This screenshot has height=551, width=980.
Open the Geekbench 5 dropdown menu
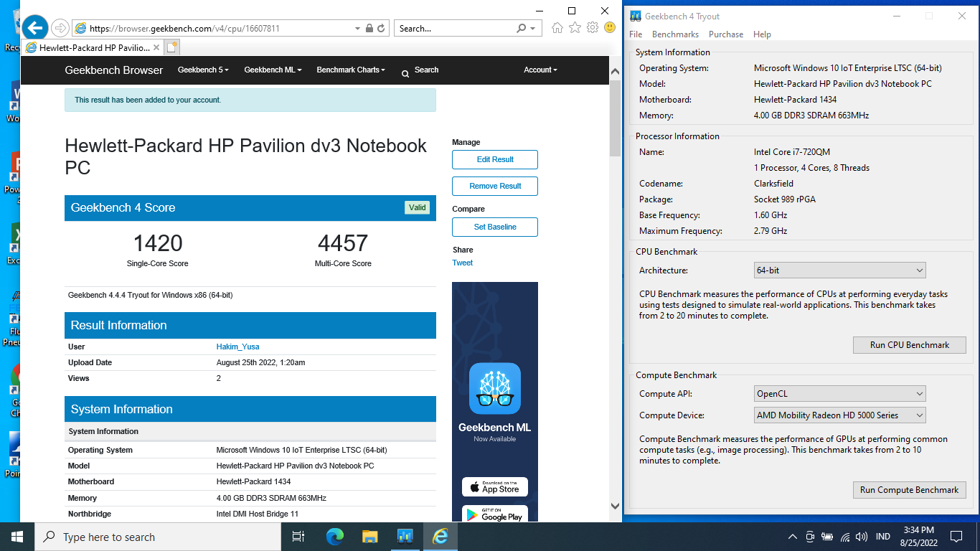click(x=203, y=70)
